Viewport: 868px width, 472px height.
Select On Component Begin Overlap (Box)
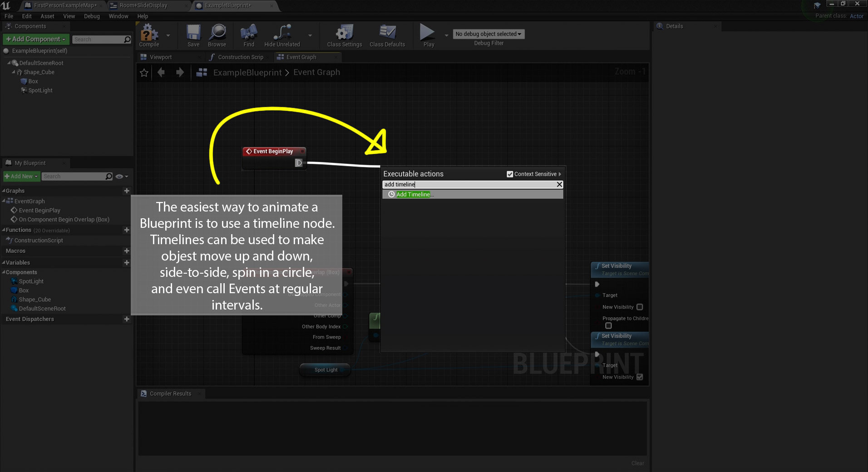tap(64, 219)
